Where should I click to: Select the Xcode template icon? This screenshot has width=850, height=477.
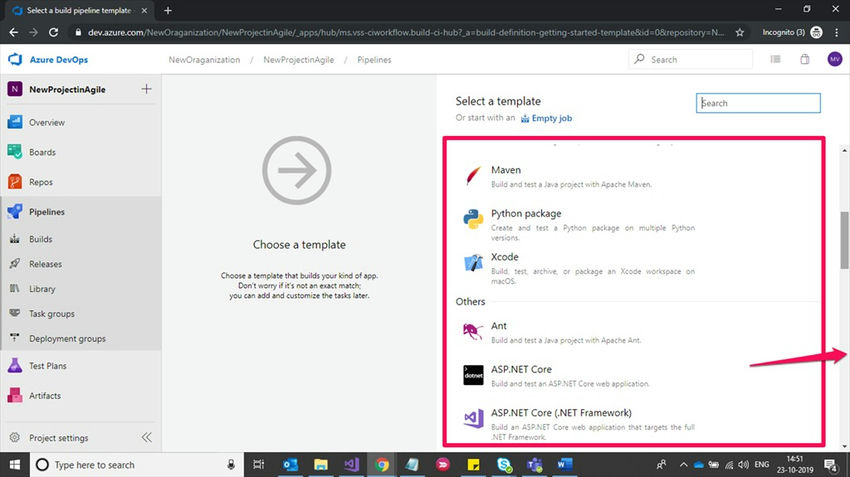[473, 263]
